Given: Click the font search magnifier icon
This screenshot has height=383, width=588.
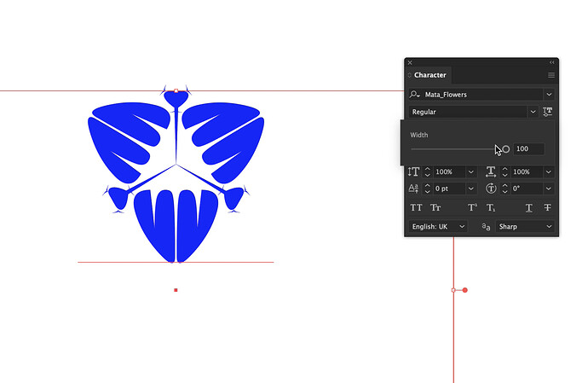Looking at the screenshot, I should (x=414, y=94).
